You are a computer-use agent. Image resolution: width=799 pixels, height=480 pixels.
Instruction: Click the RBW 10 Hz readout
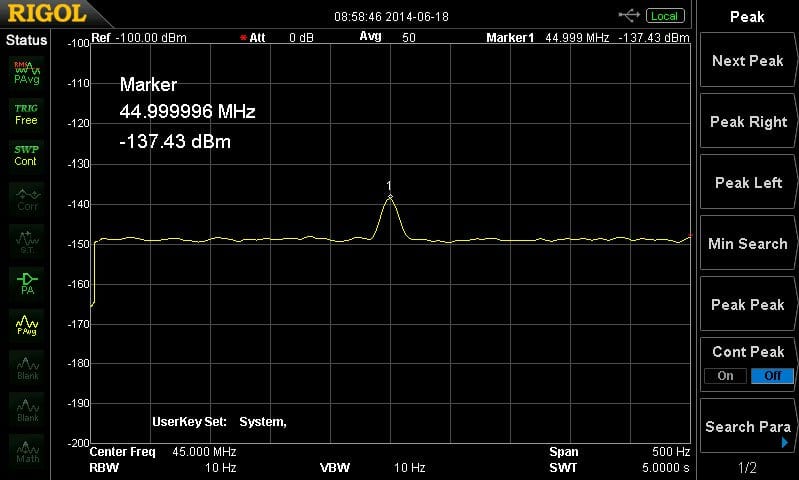(x=163, y=467)
